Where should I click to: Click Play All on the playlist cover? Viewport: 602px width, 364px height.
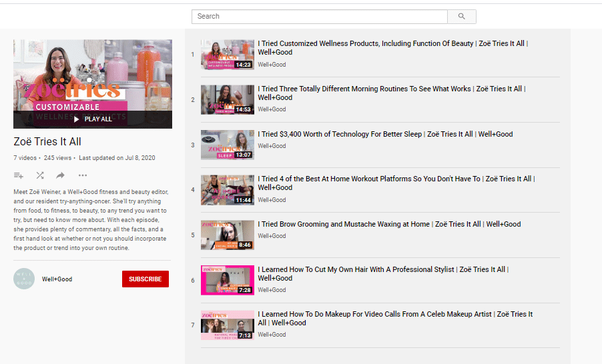(93, 119)
